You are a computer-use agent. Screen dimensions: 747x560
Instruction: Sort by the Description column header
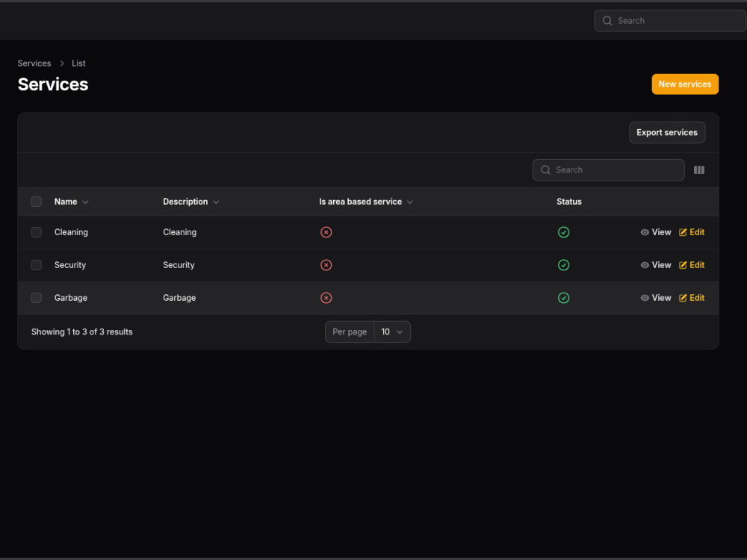191,202
